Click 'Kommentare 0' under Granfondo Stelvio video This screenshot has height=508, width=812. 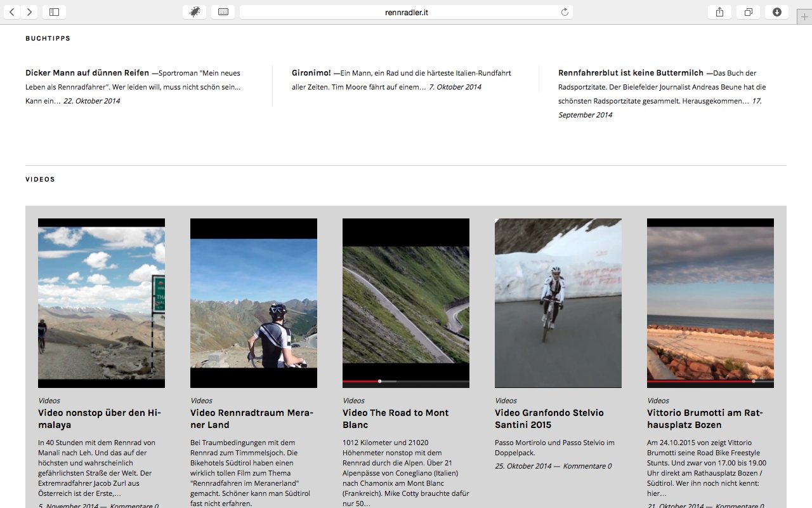coord(587,466)
